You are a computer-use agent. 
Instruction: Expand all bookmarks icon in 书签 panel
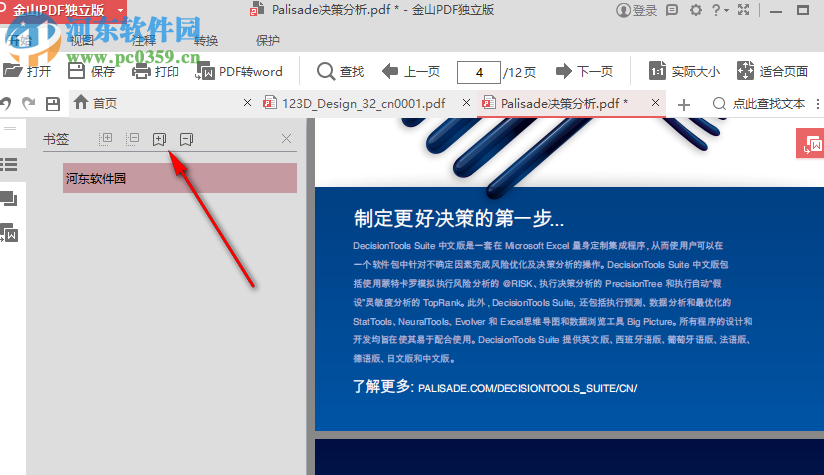click(106, 139)
